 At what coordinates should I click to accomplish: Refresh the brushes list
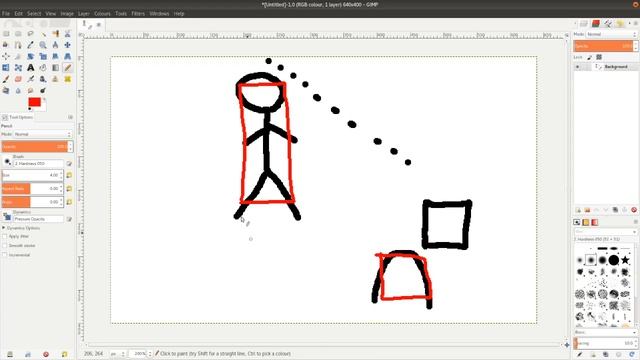pyautogui.click(x=632, y=355)
